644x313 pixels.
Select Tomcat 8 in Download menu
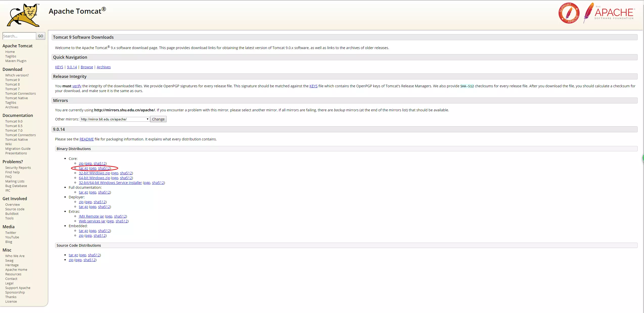[x=12, y=84]
